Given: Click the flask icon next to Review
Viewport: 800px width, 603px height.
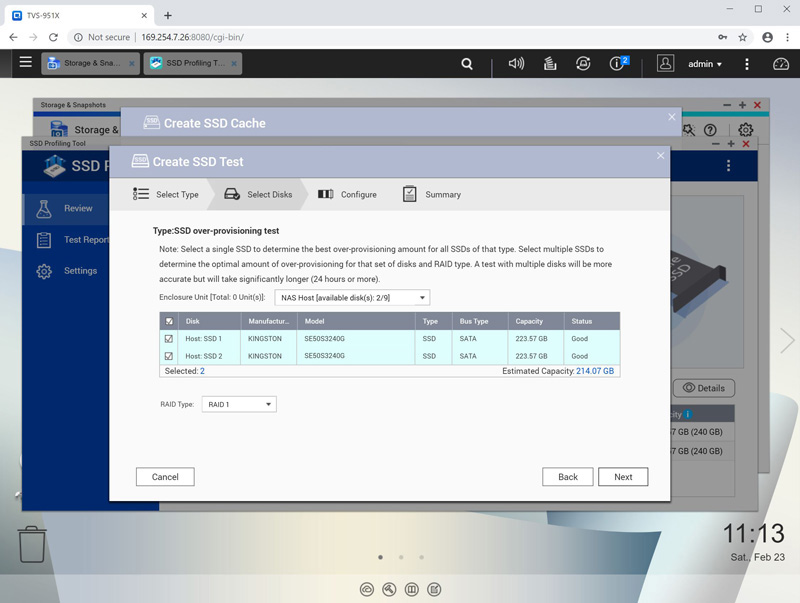Looking at the screenshot, I should [44, 209].
